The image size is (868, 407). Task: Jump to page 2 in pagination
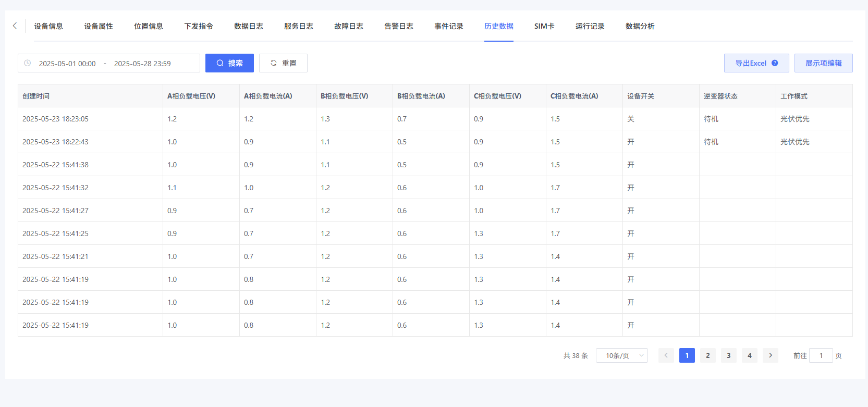click(x=707, y=355)
